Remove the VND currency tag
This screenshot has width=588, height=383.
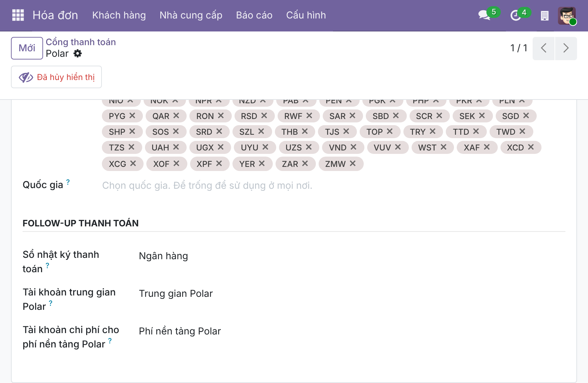click(353, 147)
